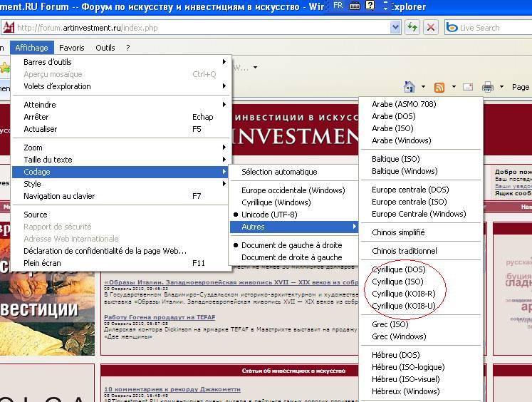Viewport: 532px width, 402px height.
Task: Click the red Stop loading icon
Action: (x=430, y=28)
